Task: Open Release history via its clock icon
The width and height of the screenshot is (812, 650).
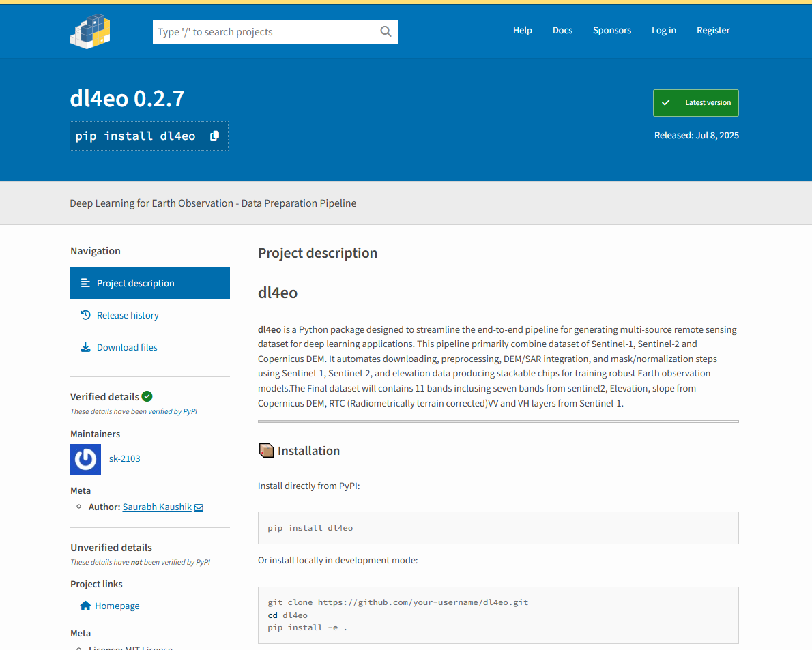Action: pos(85,315)
